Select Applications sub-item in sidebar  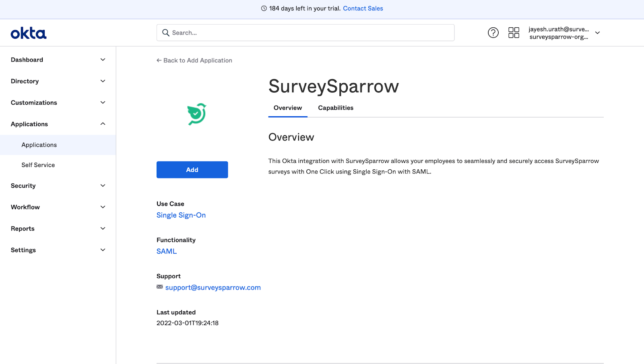tap(58, 145)
